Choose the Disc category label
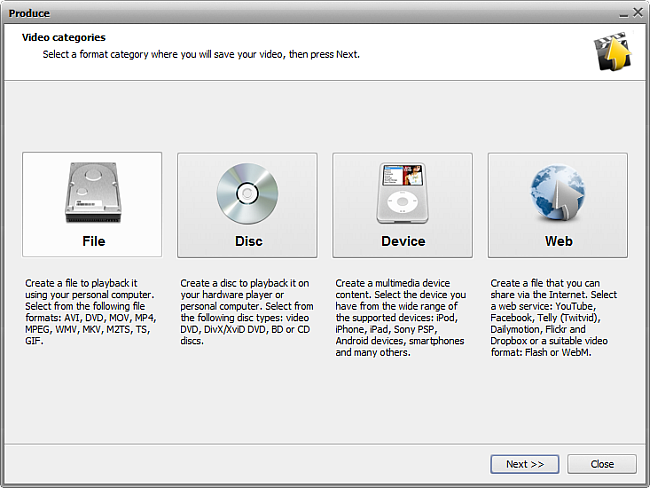650x488 pixels. click(248, 241)
